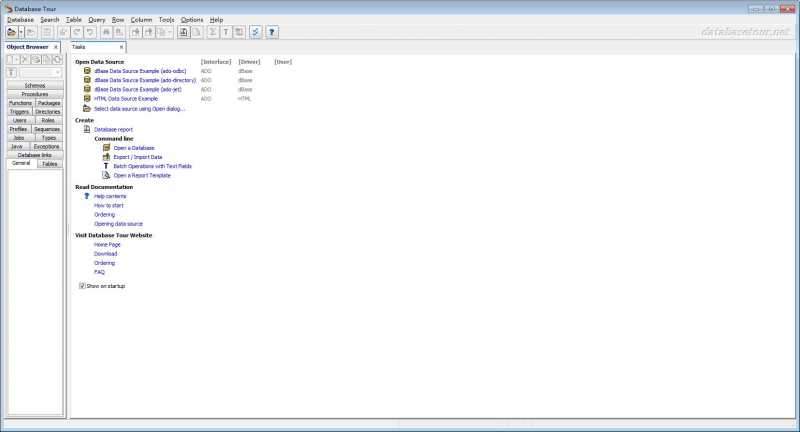Click the Undo toolbar icon

coord(90,32)
